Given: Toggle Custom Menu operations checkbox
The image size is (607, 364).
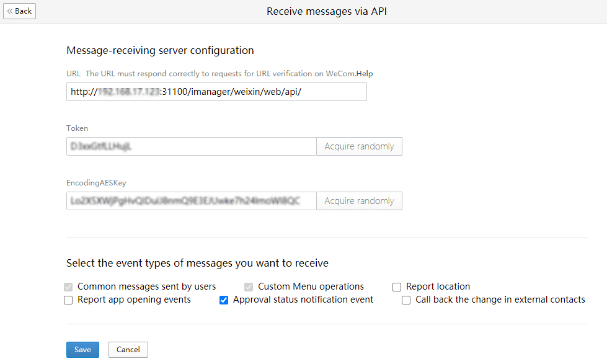Looking at the screenshot, I should coord(249,287).
